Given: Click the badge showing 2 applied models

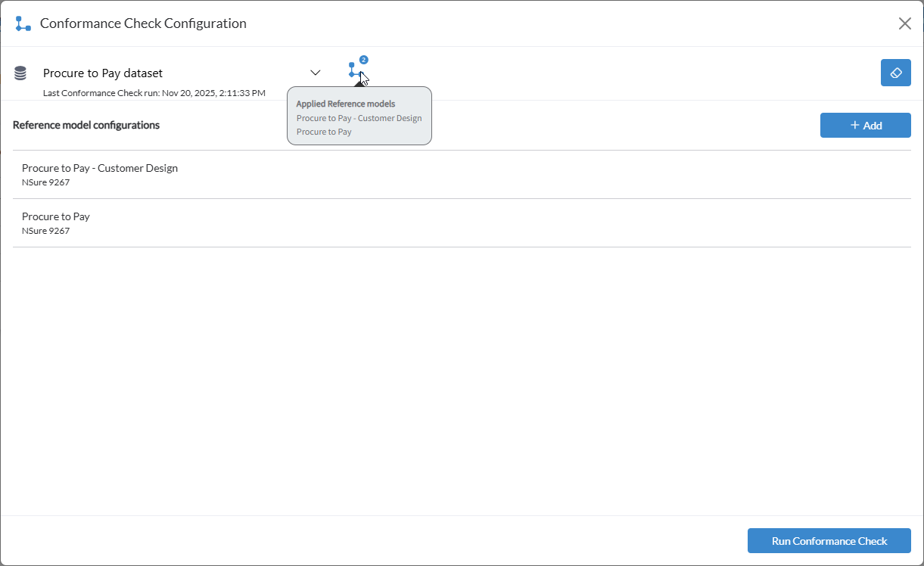Looking at the screenshot, I should pyautogui.click(x=365, y=59).
